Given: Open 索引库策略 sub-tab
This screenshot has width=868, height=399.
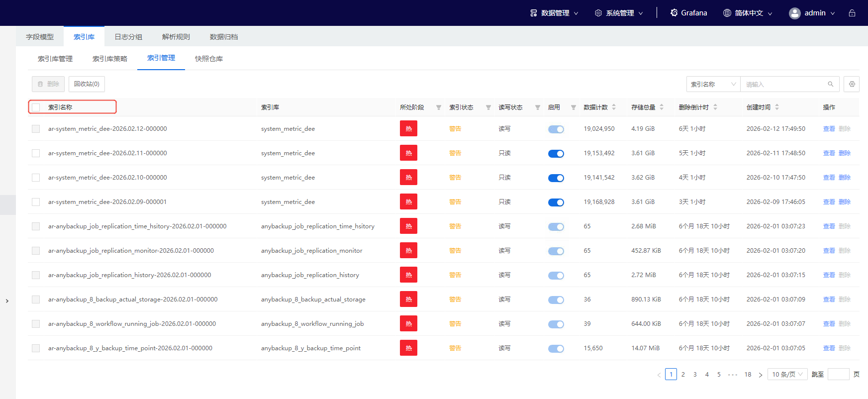Looking at the screenshot, I should point(110,59).
